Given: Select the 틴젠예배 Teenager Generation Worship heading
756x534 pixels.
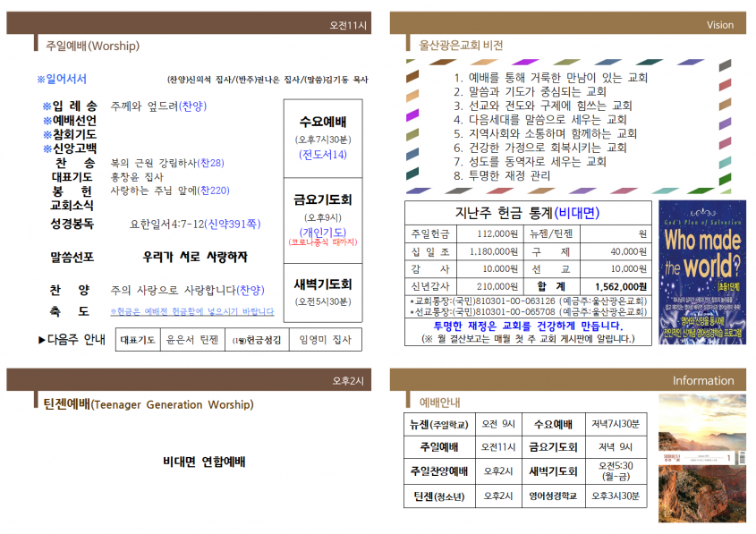Looking at the screenshot, I should [149, 404].
